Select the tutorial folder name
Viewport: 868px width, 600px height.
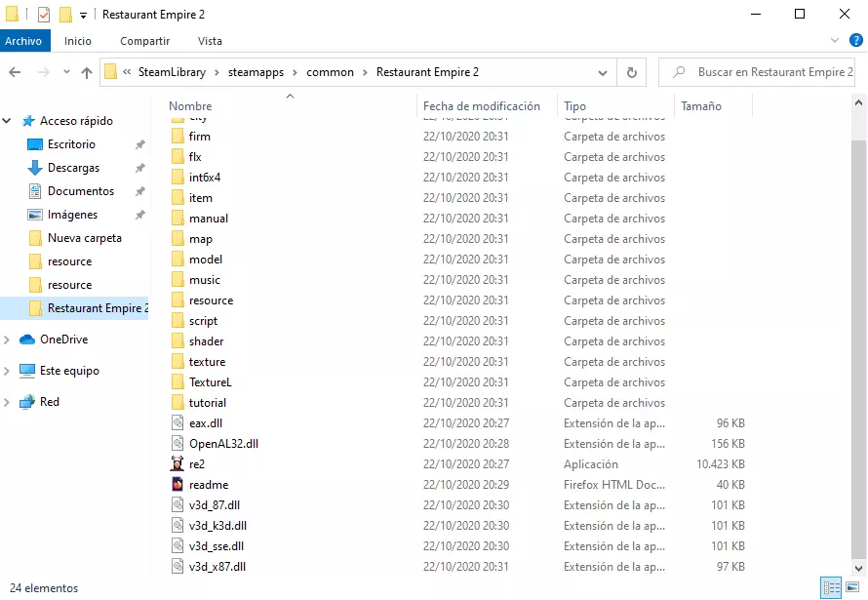coord(208,402)
